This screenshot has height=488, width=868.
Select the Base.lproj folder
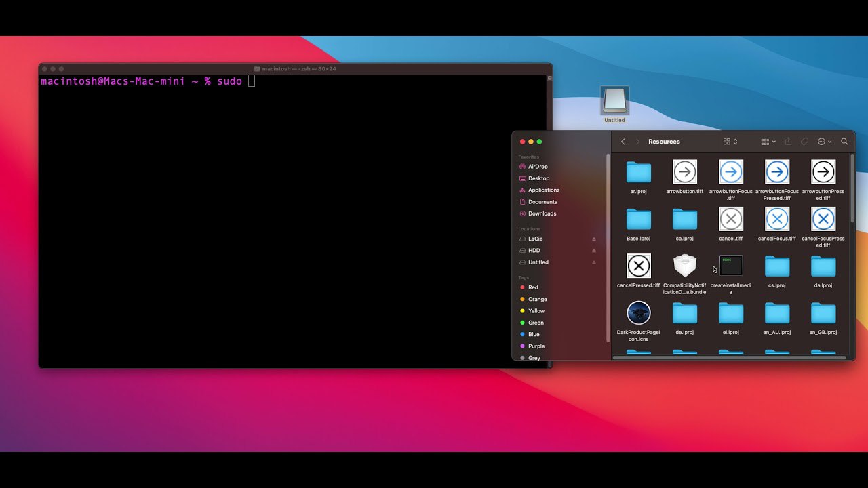pos(638,220)
